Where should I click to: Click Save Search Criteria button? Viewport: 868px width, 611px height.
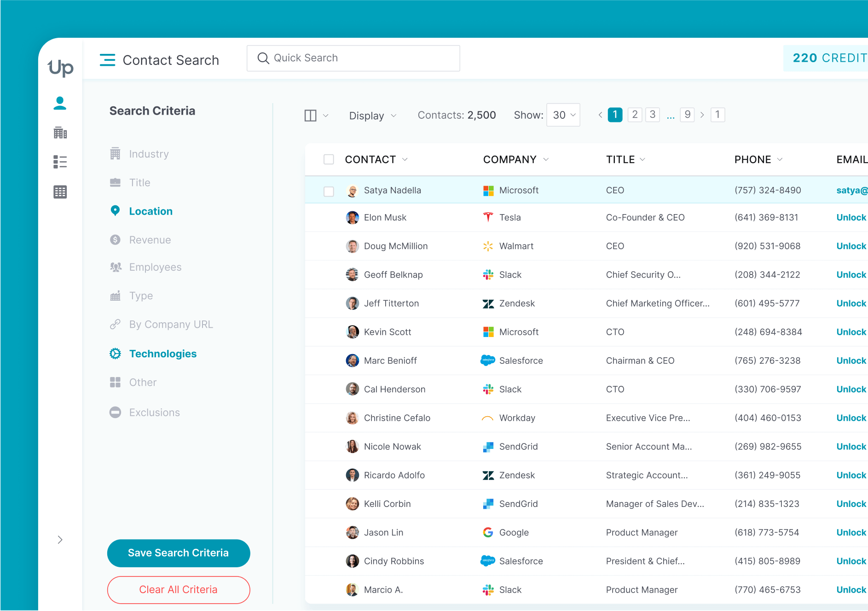coord(179,553)
